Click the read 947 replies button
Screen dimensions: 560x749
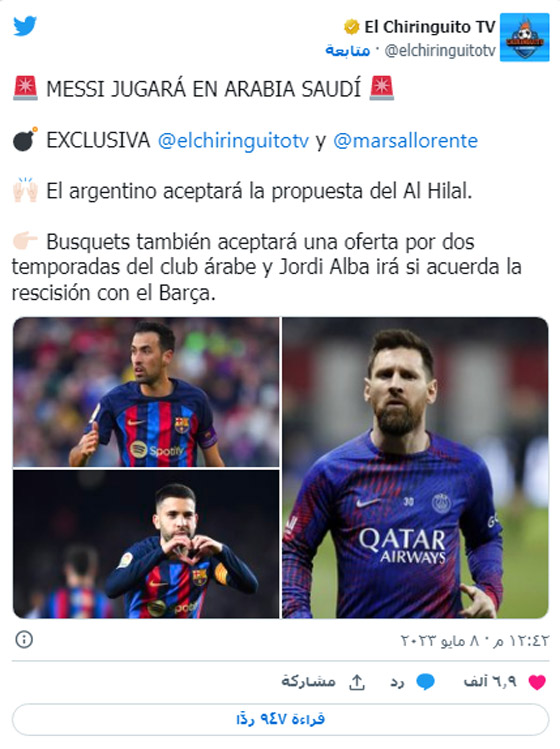[x=280, y=719]
